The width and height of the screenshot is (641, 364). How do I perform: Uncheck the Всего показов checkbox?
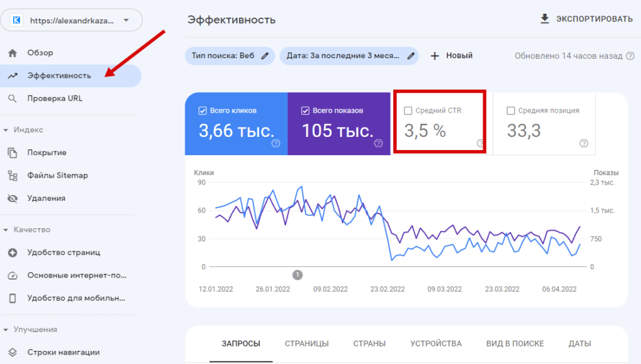[305, 111]
